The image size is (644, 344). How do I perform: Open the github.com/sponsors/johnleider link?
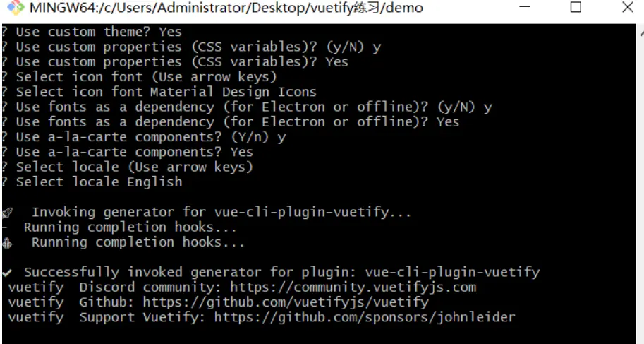[x=365, y=317]
